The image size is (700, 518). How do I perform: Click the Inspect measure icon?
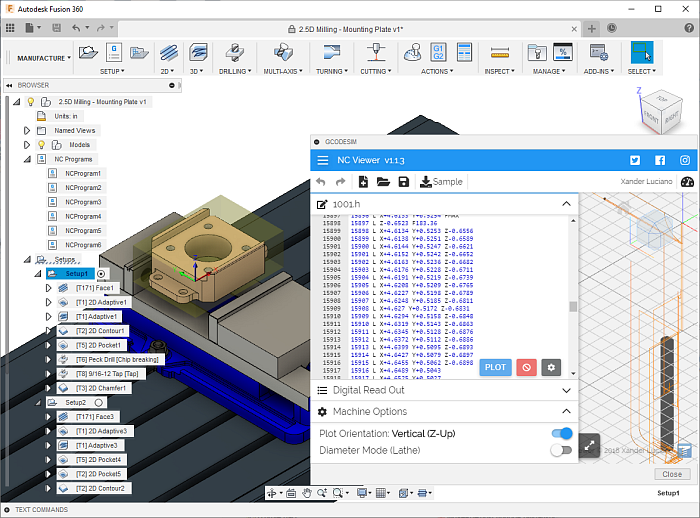click(x=500, y=53)
